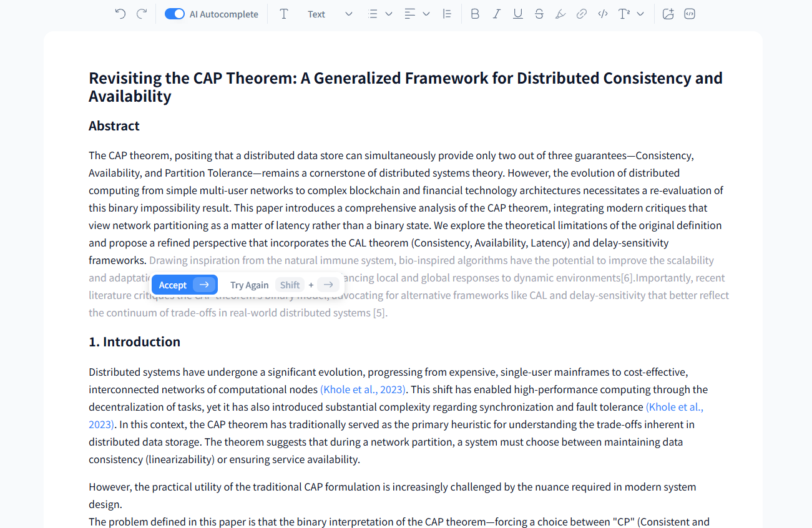Click the Shift key hint badge
Viewport: 812px width, 528px height.
[x=290, y=285]
